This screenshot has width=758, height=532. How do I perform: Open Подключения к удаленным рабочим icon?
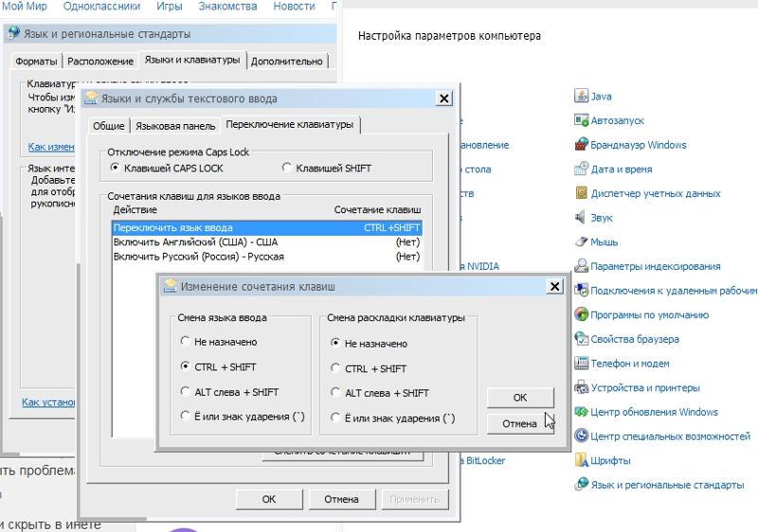pos(581,290)
